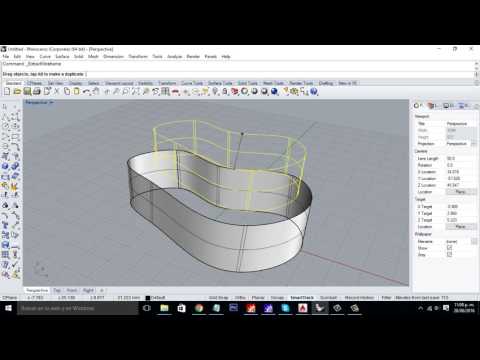Viewport: 480px width, 360px height.
Task: Open Google Chrome from the taskbar
Action: tap(199, 308)
